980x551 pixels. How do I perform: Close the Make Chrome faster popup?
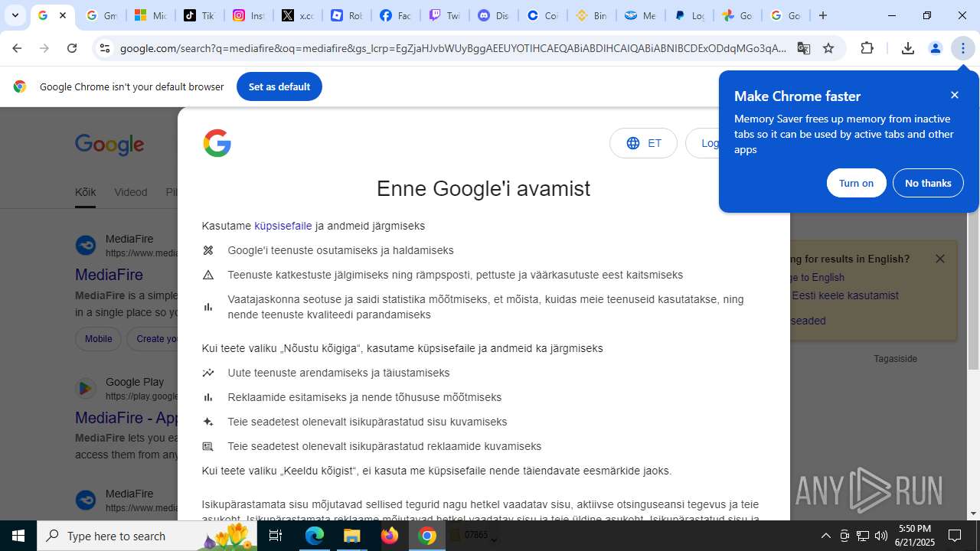tap(955, 95)
